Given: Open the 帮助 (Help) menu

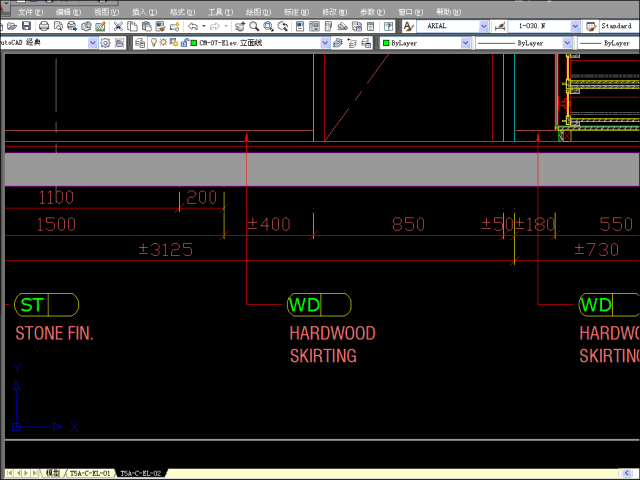Looking at the screenshot, I should (x=448, y=12).
